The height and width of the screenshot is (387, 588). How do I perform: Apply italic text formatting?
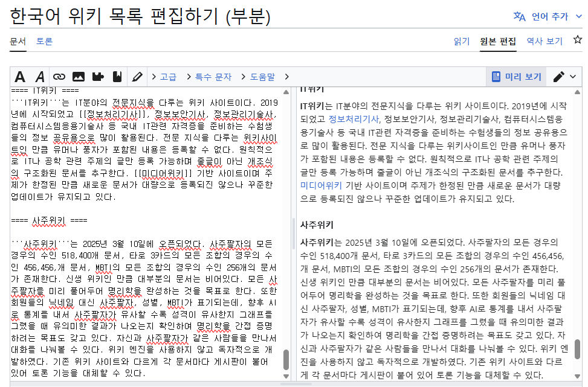[40, 77]
